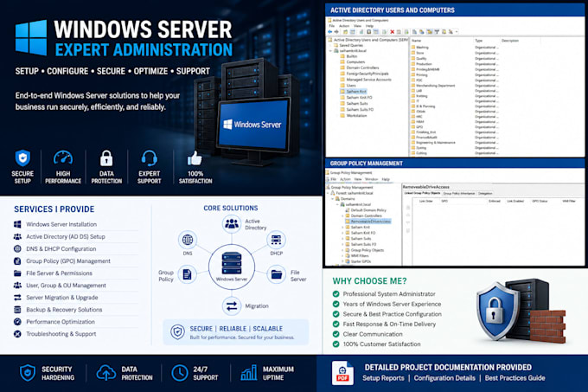Click the Back arrow in Active Directory toolbar
Image resolution: width=588 pixels, height=392 pixels.
point(330,32)
